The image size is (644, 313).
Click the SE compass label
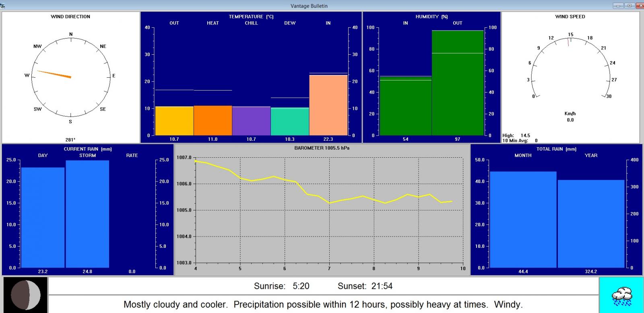103,109
